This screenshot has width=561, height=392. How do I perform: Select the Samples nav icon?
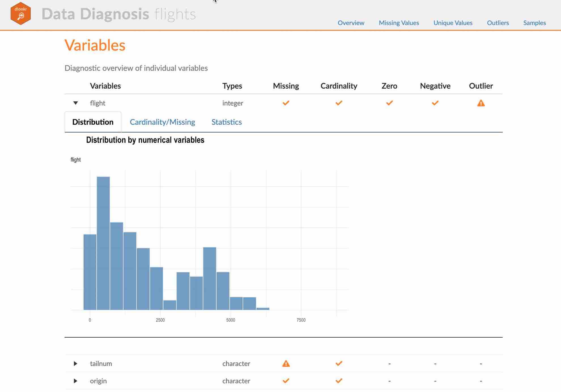coord(535,22)
